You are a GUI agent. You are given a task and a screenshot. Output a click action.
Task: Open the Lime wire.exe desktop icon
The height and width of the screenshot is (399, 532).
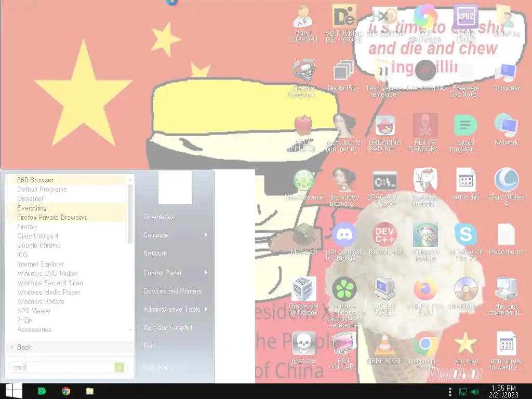tap(303, 185)
